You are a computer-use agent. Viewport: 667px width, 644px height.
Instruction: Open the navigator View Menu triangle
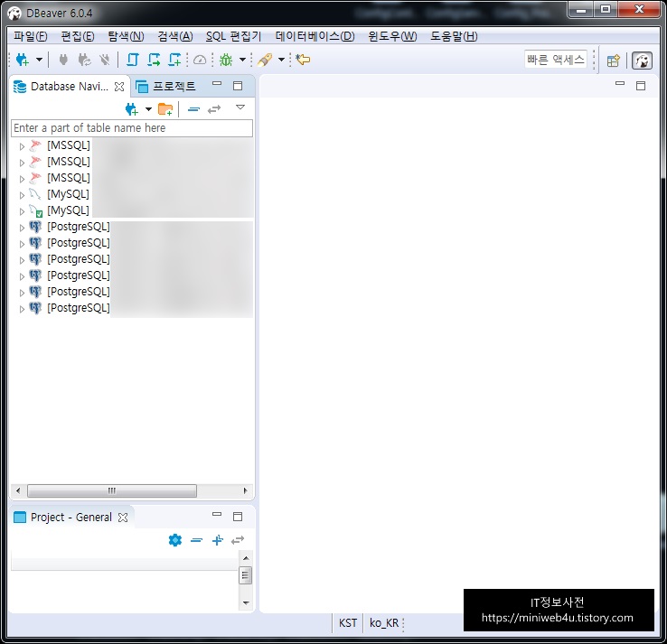(240, 107)
